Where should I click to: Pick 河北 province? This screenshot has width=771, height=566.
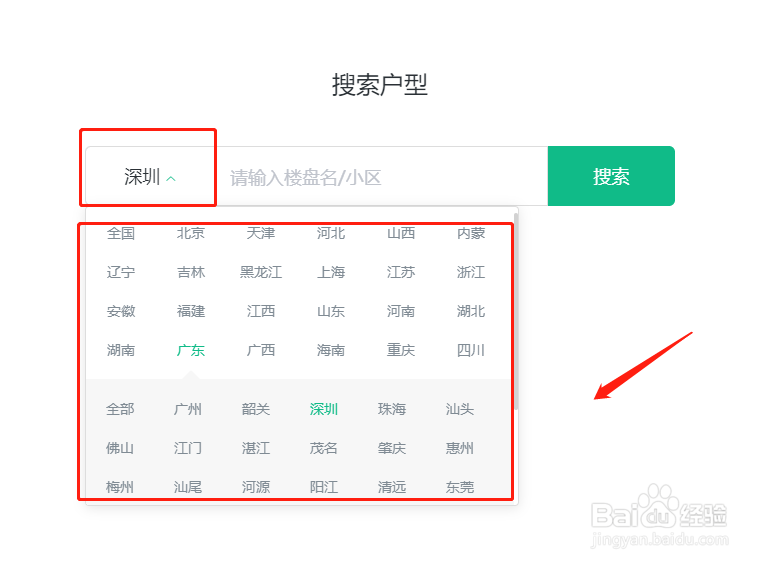click(x=331, y=233)
